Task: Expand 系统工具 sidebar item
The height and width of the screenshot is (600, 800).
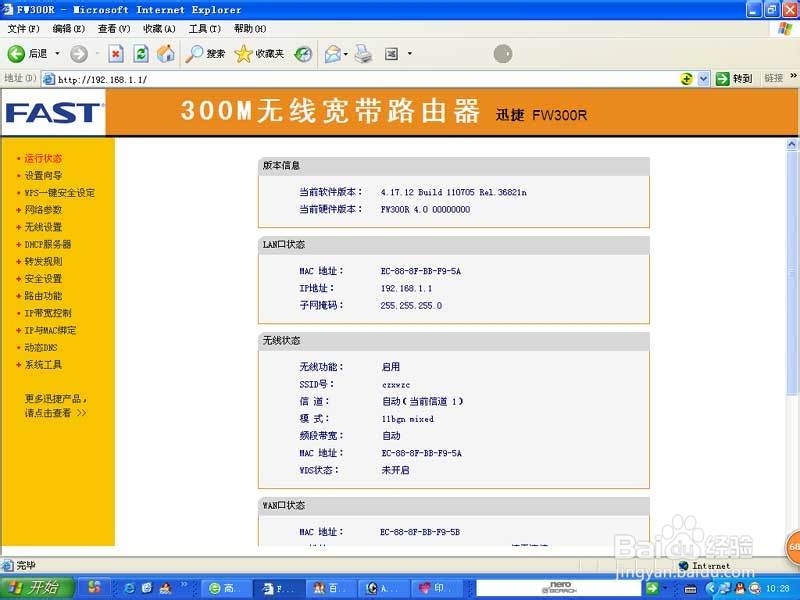Action: (43, 365)
